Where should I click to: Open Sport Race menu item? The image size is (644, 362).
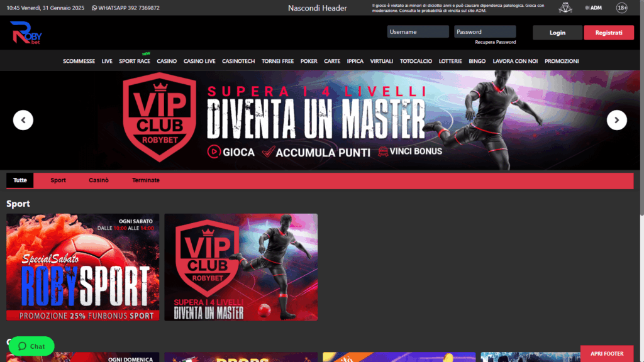135,61
